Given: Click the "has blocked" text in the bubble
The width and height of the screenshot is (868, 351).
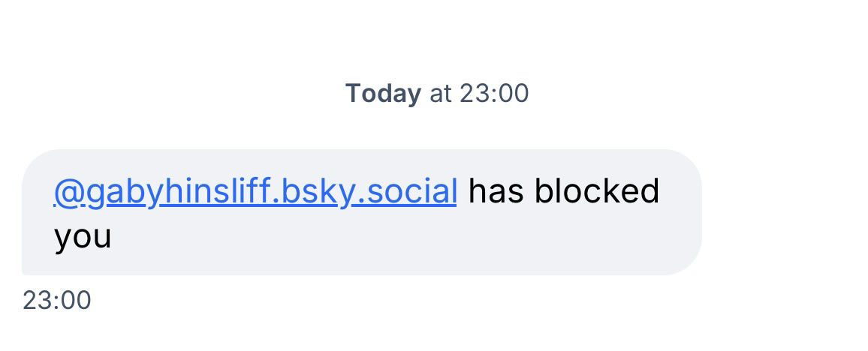Looking at the screenshot, I should (563, 191).
